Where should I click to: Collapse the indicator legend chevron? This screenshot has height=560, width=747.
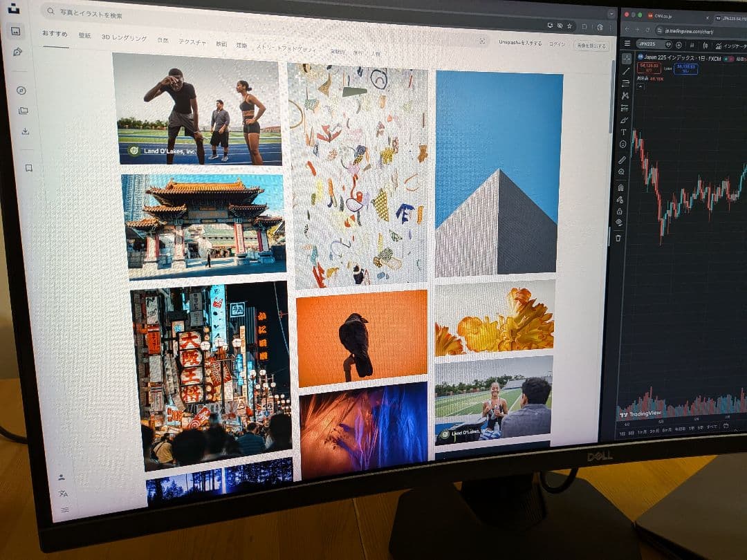click(x=640, y=86)
